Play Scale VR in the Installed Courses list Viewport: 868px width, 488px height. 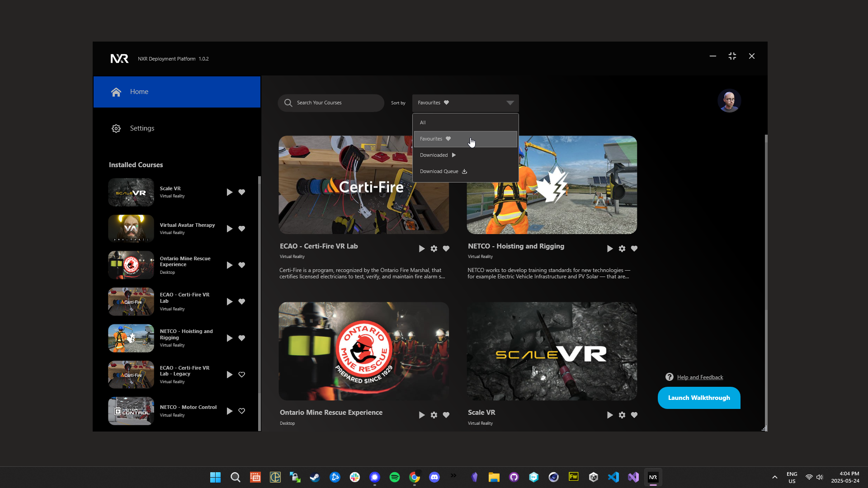point(229,192)
